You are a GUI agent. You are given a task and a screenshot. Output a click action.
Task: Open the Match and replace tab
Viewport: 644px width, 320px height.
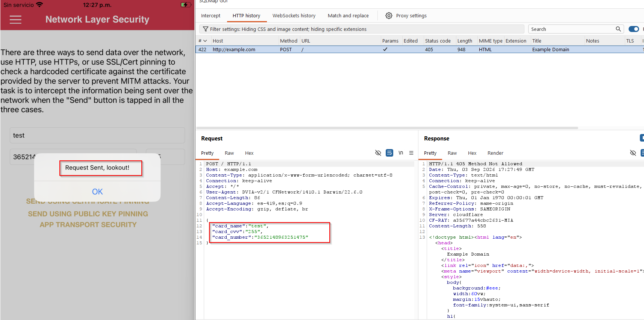pyautogui.click(x=348, y=15)
